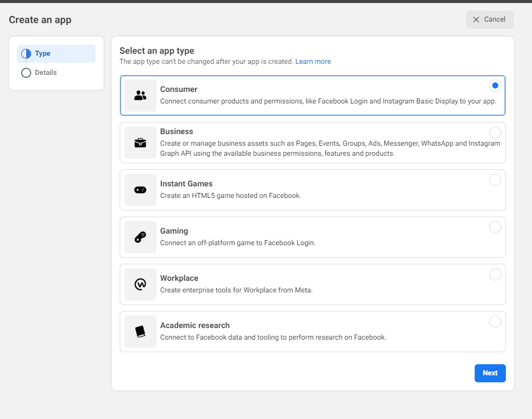Select the Instant Games radio button
Image resolution: width=532 pixels, height=419 pixels.
(495, 180)
